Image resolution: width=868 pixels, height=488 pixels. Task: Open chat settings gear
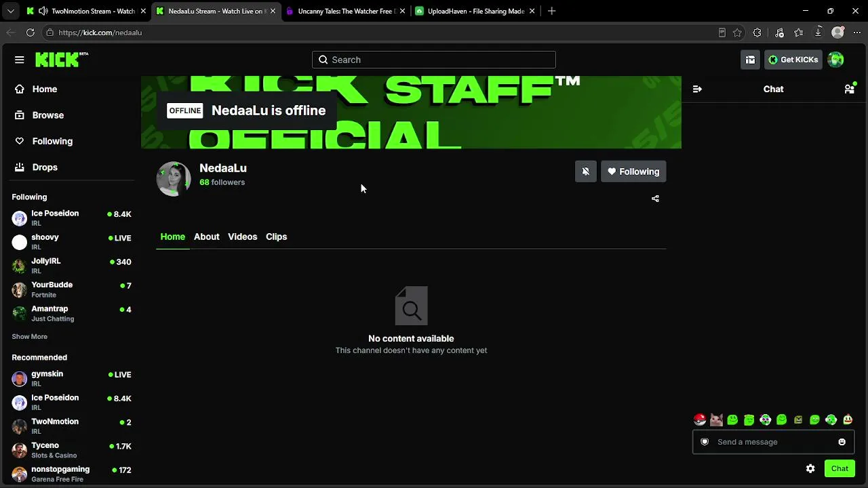[x=810, y=468]
